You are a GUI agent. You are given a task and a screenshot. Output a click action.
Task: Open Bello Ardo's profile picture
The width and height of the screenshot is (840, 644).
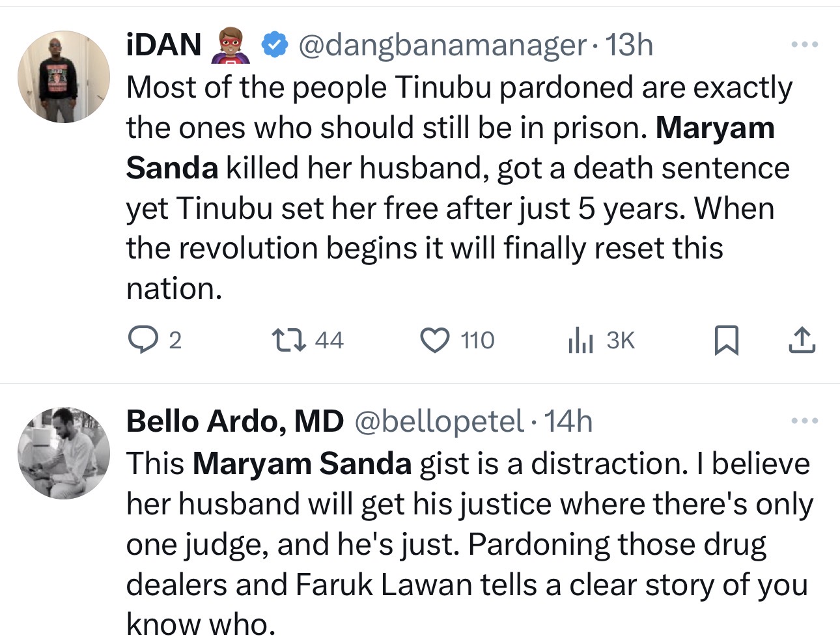[x=64, y=453]
